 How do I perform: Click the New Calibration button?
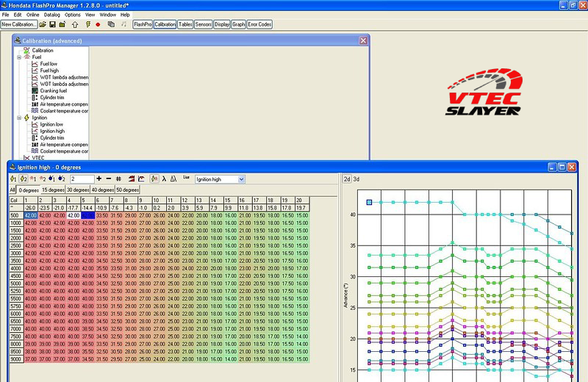[x=19, y=24]
